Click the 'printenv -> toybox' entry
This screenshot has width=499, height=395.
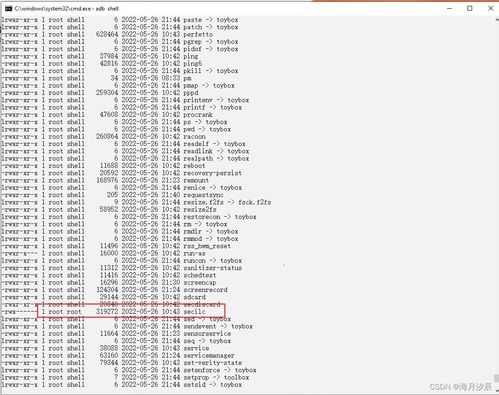point(216,100)
